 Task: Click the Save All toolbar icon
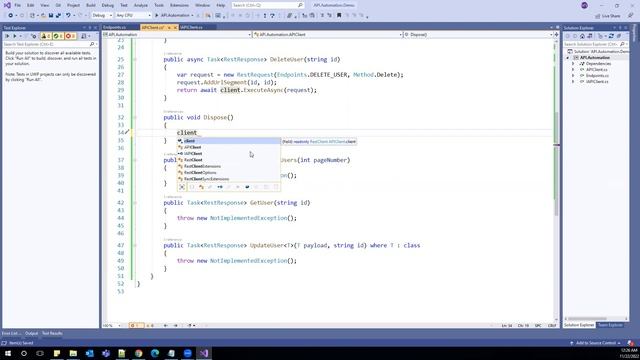coord(58,16)
